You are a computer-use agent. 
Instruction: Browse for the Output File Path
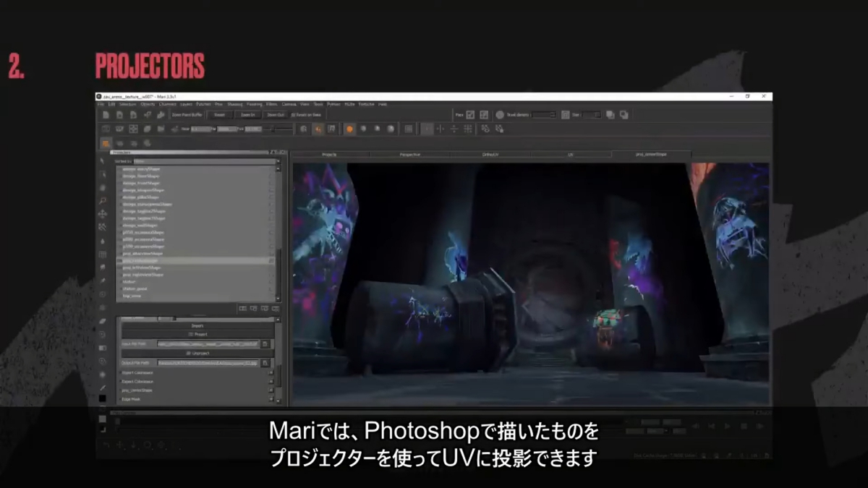[x=265, y=363]
